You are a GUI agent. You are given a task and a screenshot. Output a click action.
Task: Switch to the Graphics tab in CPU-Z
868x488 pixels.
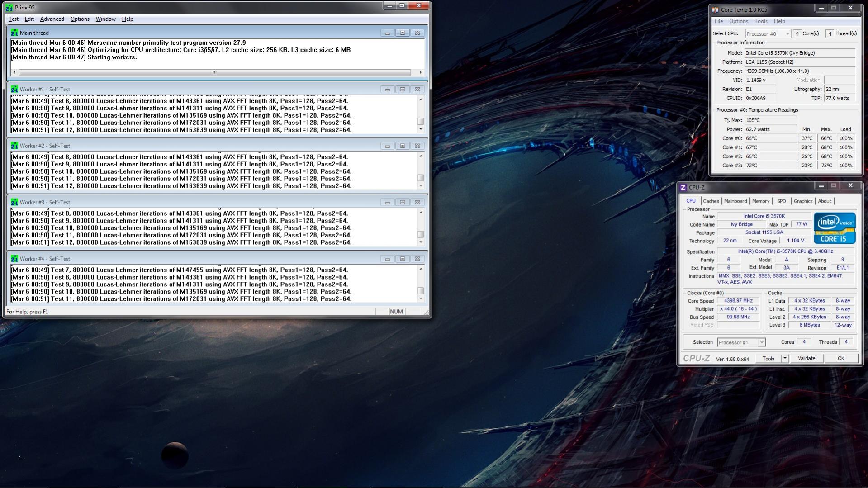(x=803, y=201)
